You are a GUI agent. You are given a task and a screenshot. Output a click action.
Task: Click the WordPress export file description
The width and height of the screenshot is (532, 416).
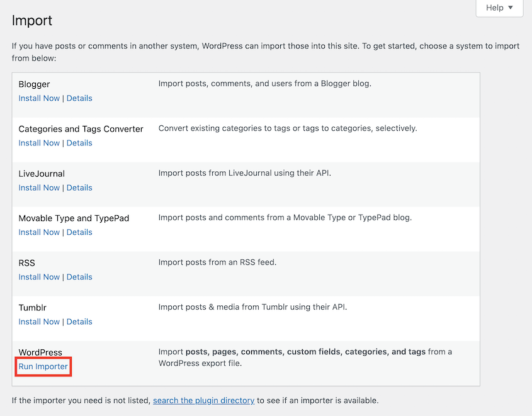pyautogui.click(x=305, y=357)
